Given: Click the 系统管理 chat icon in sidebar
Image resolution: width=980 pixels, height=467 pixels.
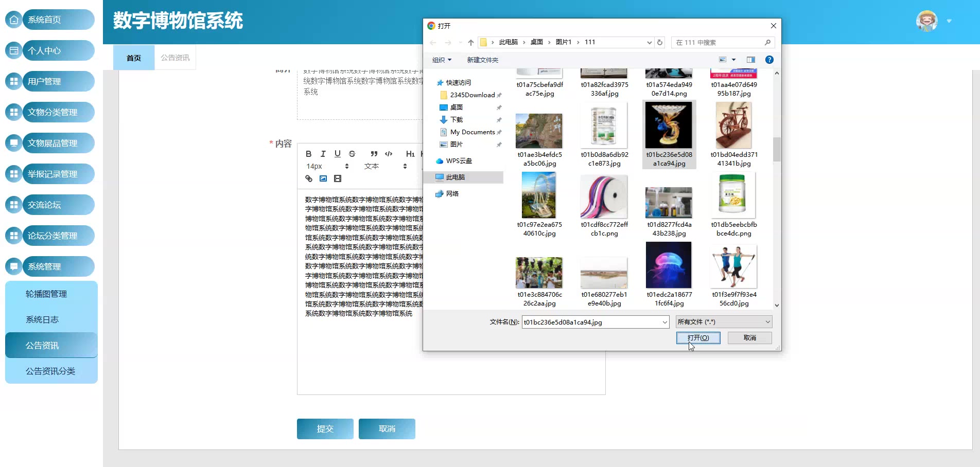Looking at the screenshot, I should 14,266.
